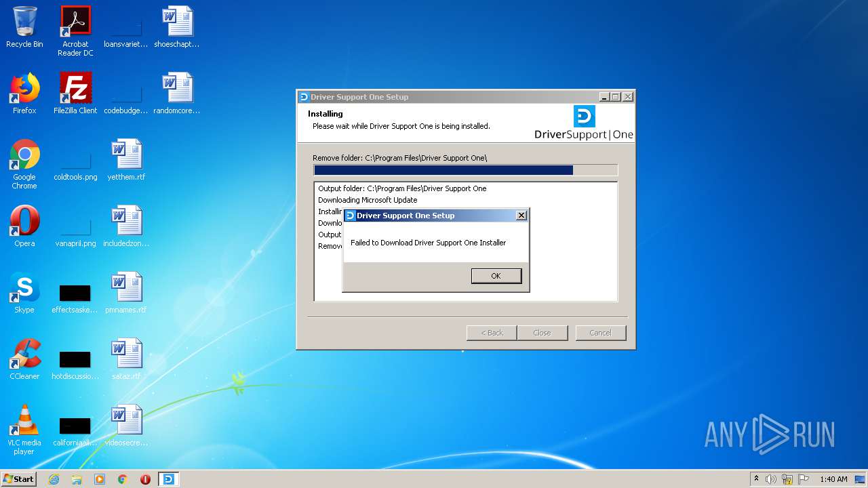Image resolution: width=868 pixels, height=488 pixels.
Task: Open VLC media player shortcut
Action: (24, 430)
